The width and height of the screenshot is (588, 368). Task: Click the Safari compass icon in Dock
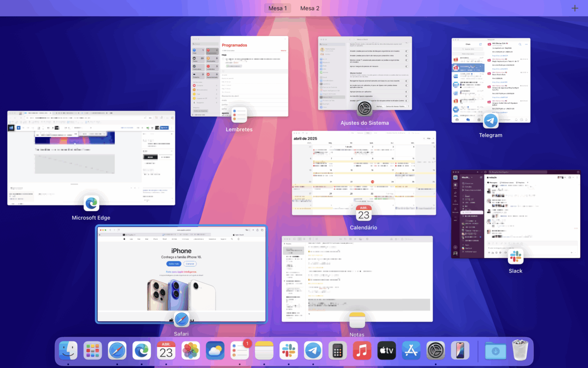tap(117, 351)
